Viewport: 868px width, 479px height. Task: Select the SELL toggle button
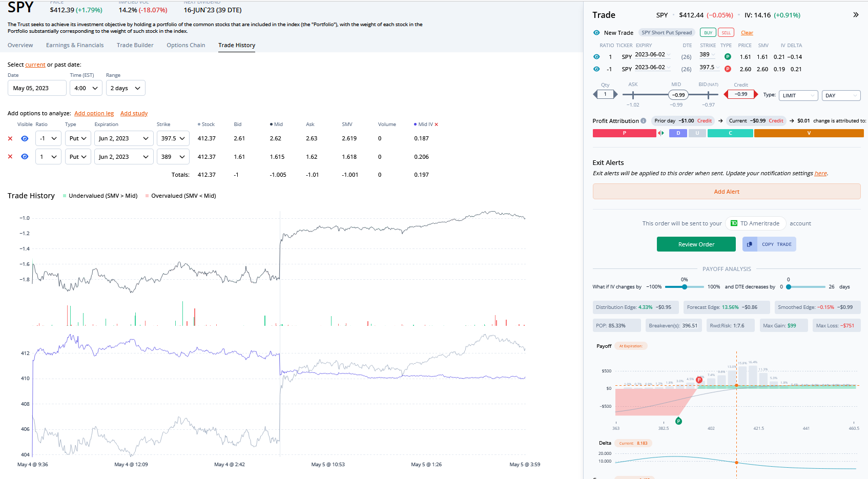coord(726,33)
